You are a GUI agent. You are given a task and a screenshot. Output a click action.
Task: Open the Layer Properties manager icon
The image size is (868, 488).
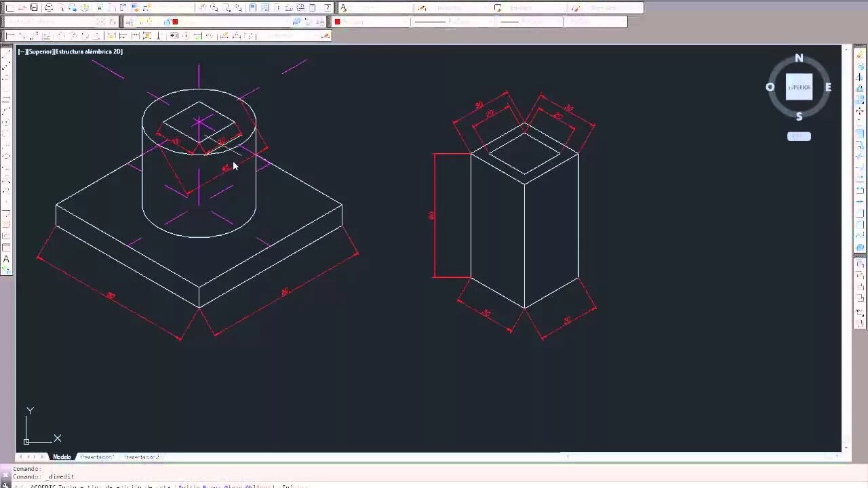(x=130, y=22)
